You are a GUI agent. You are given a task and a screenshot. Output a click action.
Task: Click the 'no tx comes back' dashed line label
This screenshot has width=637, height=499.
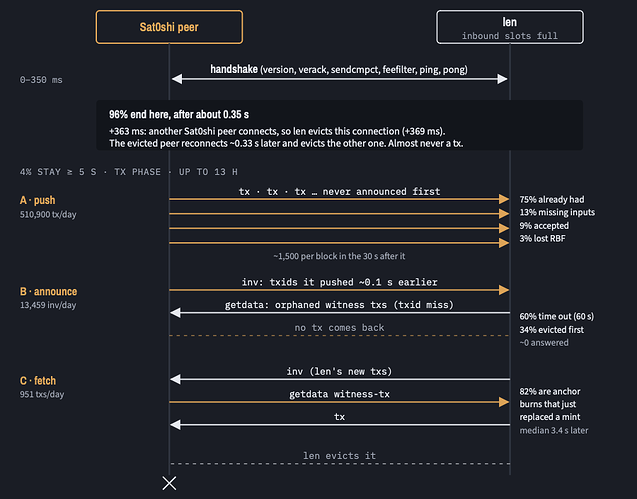click(339, 328)
